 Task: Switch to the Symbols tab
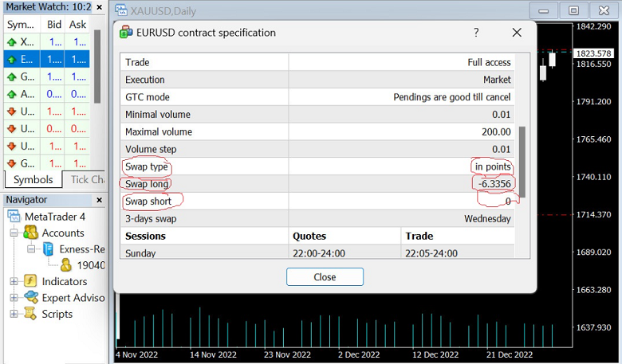[x=33, y=180]
